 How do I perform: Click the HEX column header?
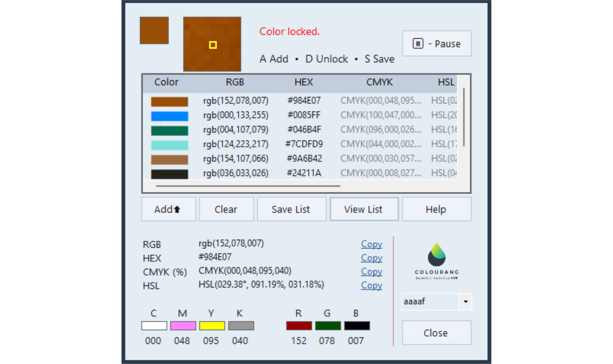(x=304, y=82)
